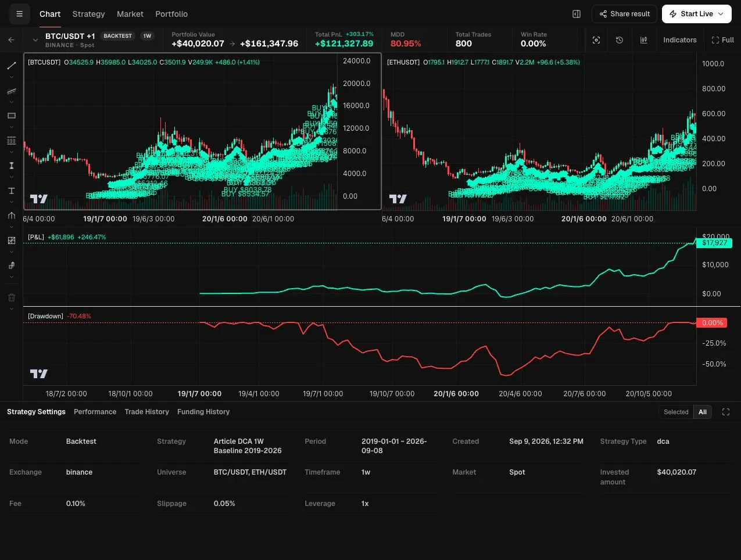The height and width of the screenshot is (560, 741).
Task: Switch to the Chart tab
Action: (50, 14)
